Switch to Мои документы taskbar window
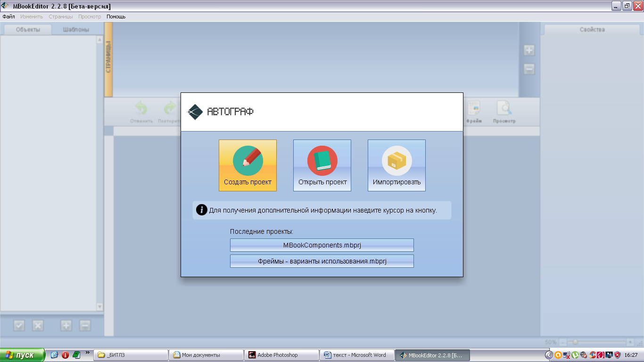 tap(206, 355)
